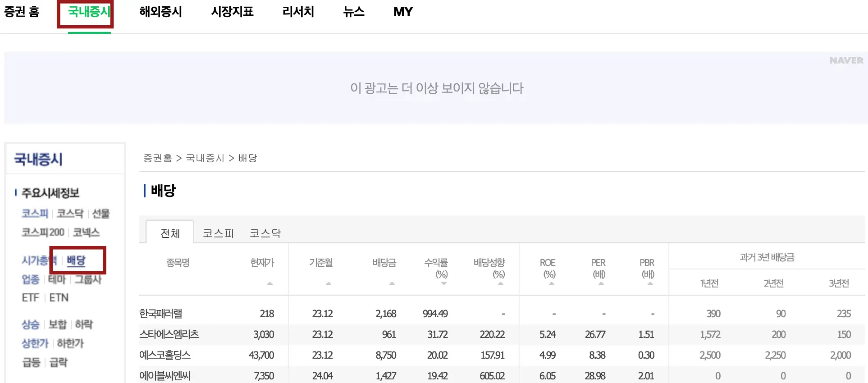Screen dimensions: 868x383
Task: Click the ascending sort arrow under 현재가
Action: (x=270, y=283)
